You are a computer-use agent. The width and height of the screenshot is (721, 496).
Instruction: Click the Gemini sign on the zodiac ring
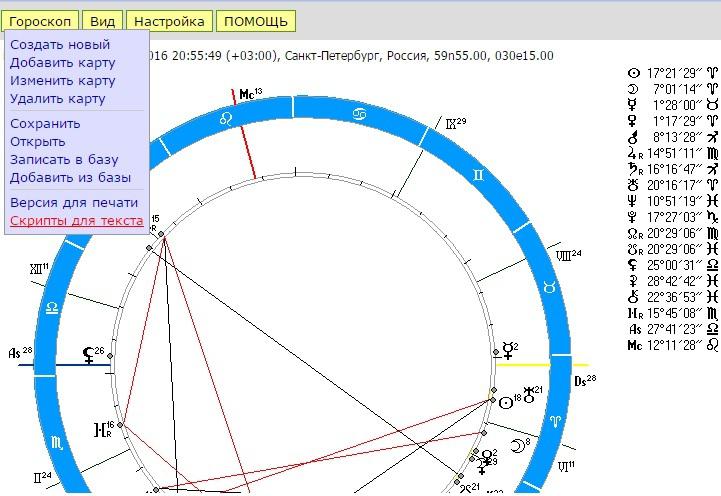pyautogui.click(x=478, y=175)
